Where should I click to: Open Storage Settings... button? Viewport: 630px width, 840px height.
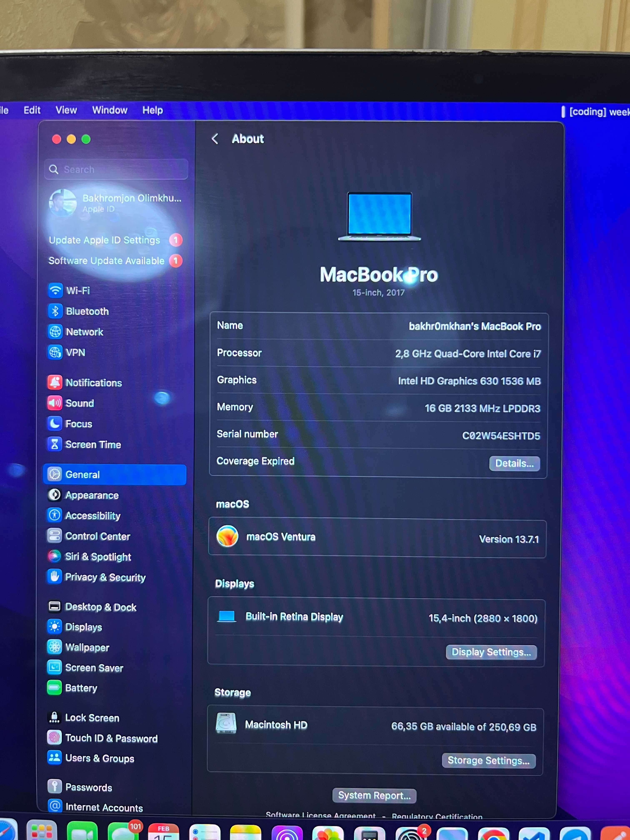pos(488,761)
